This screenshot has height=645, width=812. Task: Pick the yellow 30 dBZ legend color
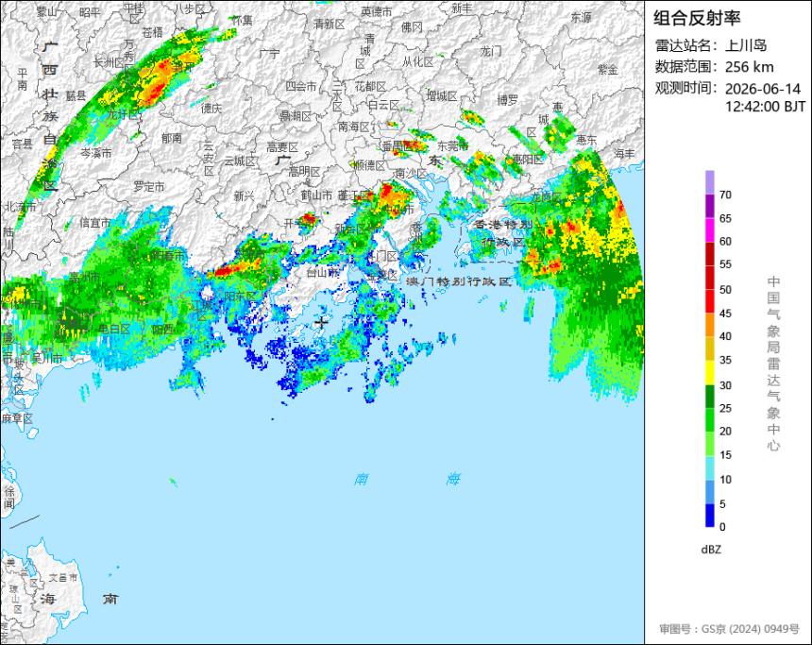click(x=709, y=372)
